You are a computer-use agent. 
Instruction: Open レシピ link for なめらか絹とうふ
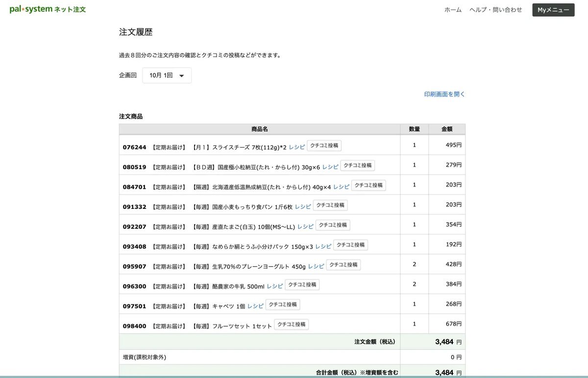click(x=323, y=246)
